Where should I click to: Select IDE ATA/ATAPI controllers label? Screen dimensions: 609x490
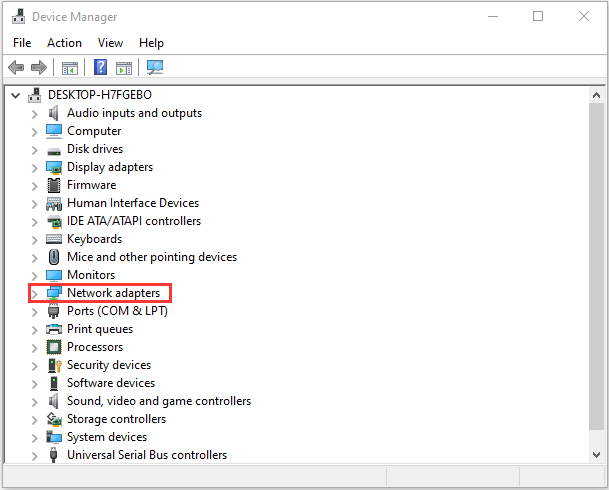[x=134, y=221]
